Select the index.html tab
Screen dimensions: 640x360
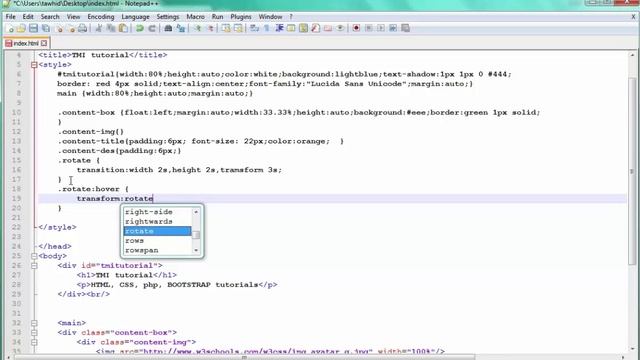pyautogui.click(x=26, y=43)
